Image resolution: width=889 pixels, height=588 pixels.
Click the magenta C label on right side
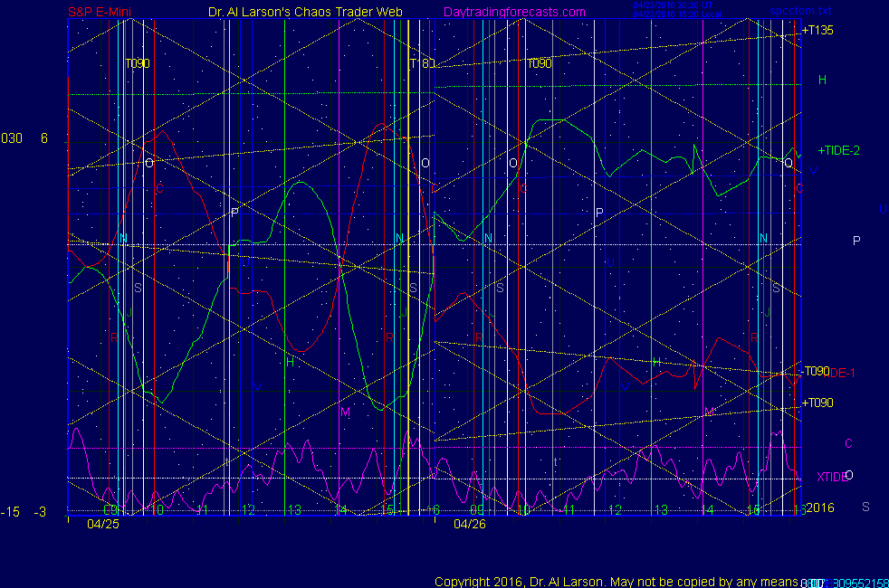pyautogui.click(x=848, y=443)
